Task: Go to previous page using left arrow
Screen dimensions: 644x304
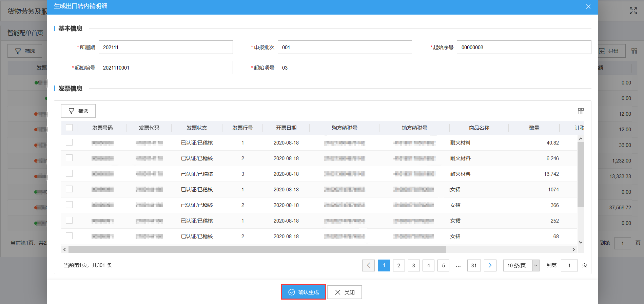Action: 368,265
